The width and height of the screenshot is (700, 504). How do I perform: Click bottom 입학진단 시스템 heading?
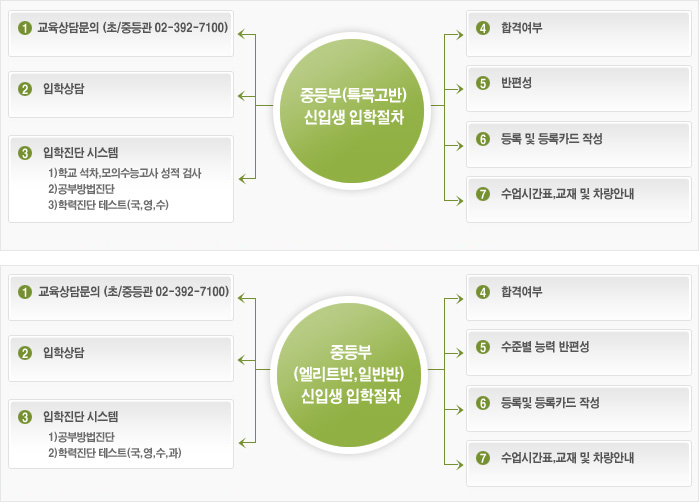[81, 417]
